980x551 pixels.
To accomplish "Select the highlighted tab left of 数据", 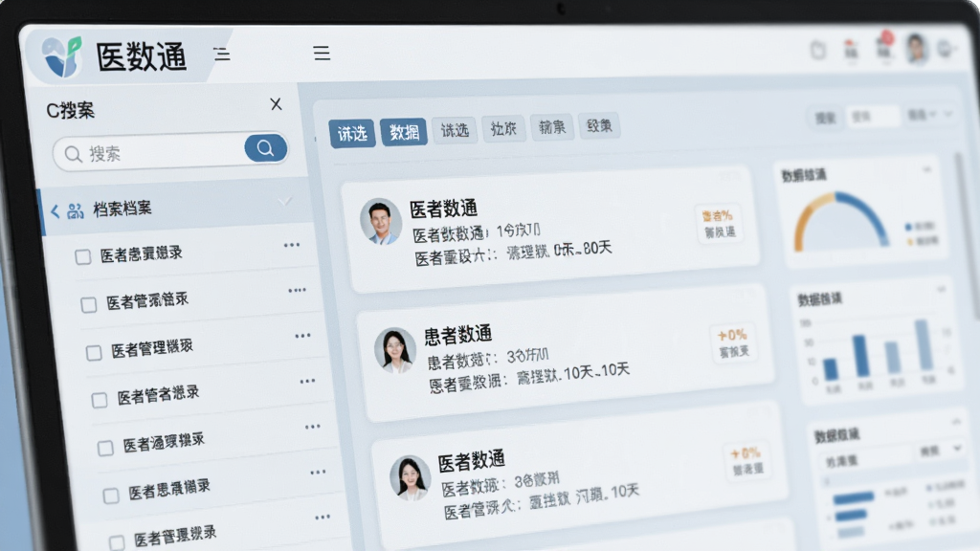I will pyautogui.click(x=352, y=134).
